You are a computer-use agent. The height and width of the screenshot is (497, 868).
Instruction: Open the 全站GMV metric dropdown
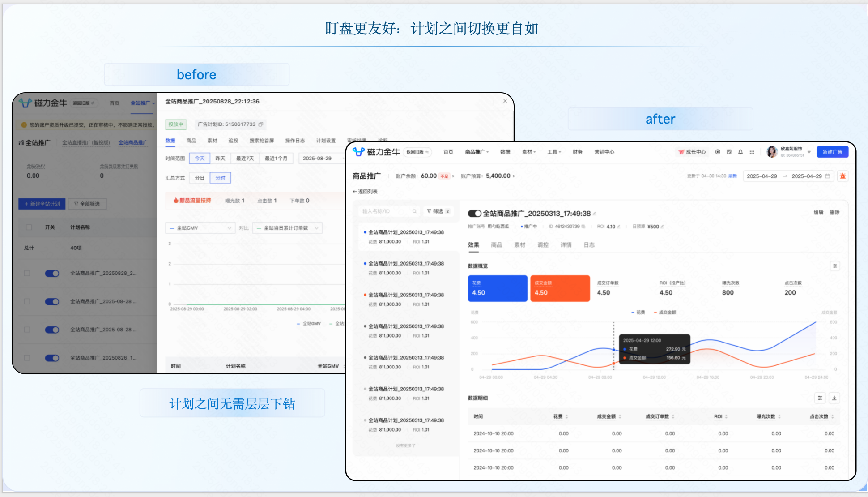[200, 228]
